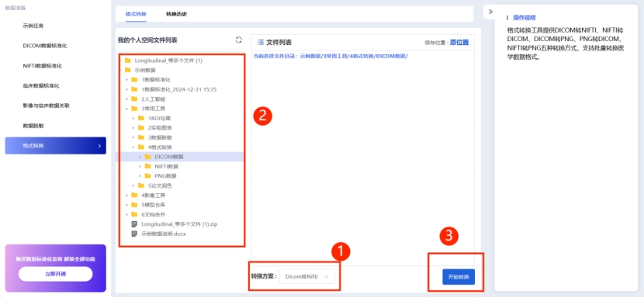Select the 2实验图表 folder label
This screenshot has width=644, height=298.
[x=160, y=128]
